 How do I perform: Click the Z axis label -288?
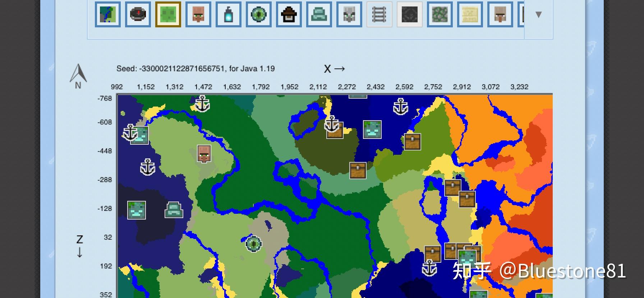[x=105, y=180]
